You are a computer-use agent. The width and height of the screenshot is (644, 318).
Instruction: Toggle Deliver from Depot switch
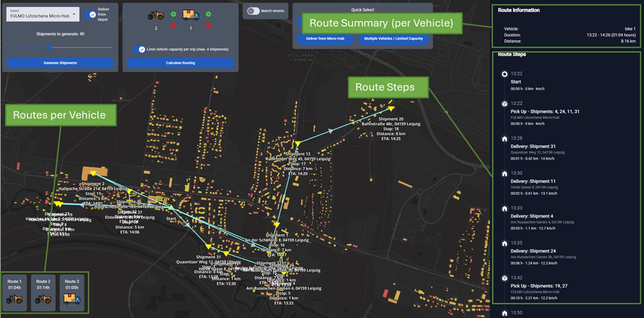pyautogui.click(x=90, y=15)
